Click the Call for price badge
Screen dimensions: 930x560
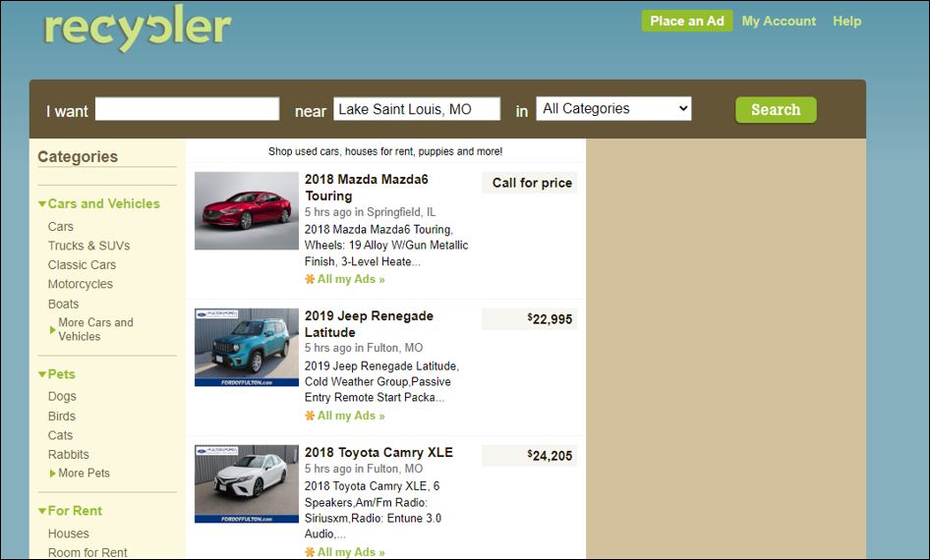[530, 183]
